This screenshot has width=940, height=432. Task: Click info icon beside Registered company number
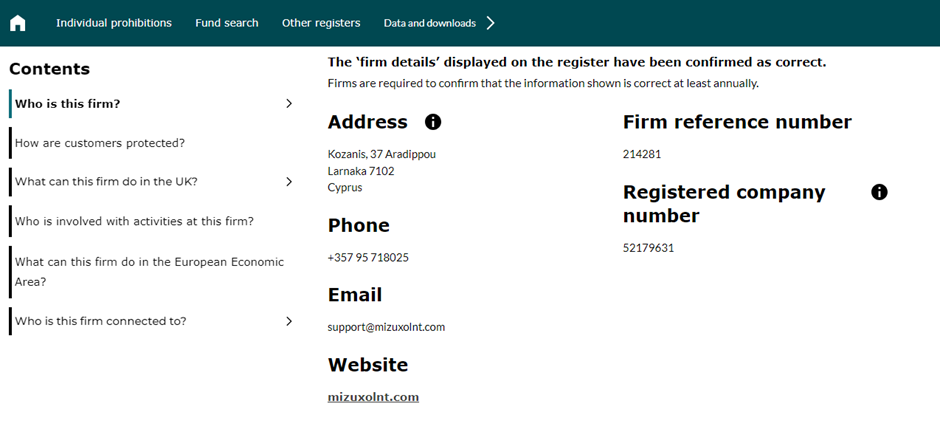(879, 192)
